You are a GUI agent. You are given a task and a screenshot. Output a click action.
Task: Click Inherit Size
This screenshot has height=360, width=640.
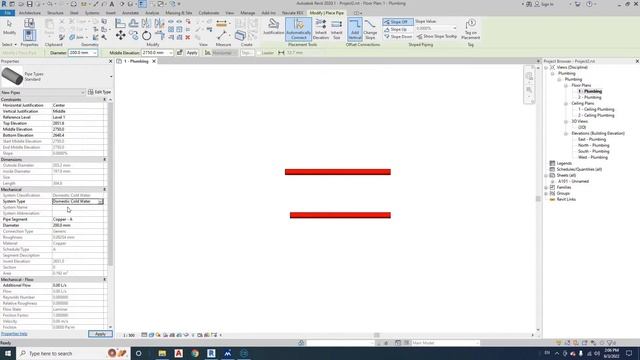(x=336, y=29)
